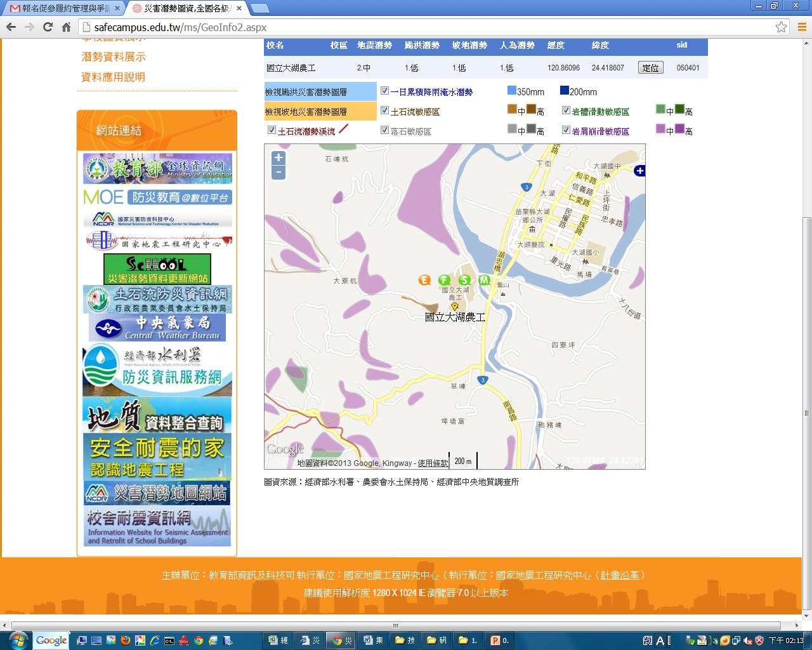This screenshot has width=812, height=650.
Task: Click the green F marker on map
Action: coord(444,280)
